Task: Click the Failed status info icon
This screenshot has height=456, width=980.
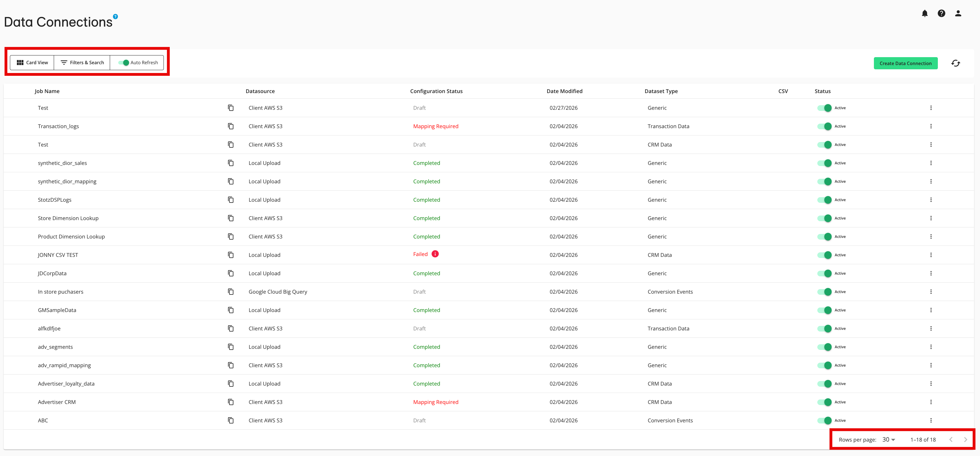Action: 435,254
